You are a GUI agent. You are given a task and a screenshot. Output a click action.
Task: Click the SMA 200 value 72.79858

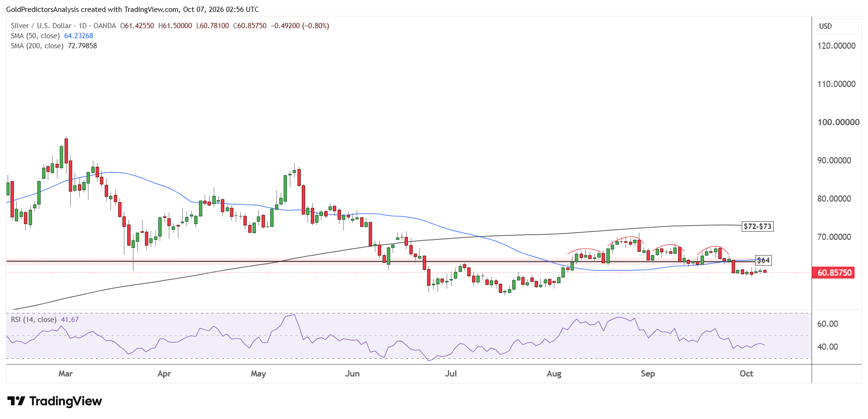tap(82, 46)
